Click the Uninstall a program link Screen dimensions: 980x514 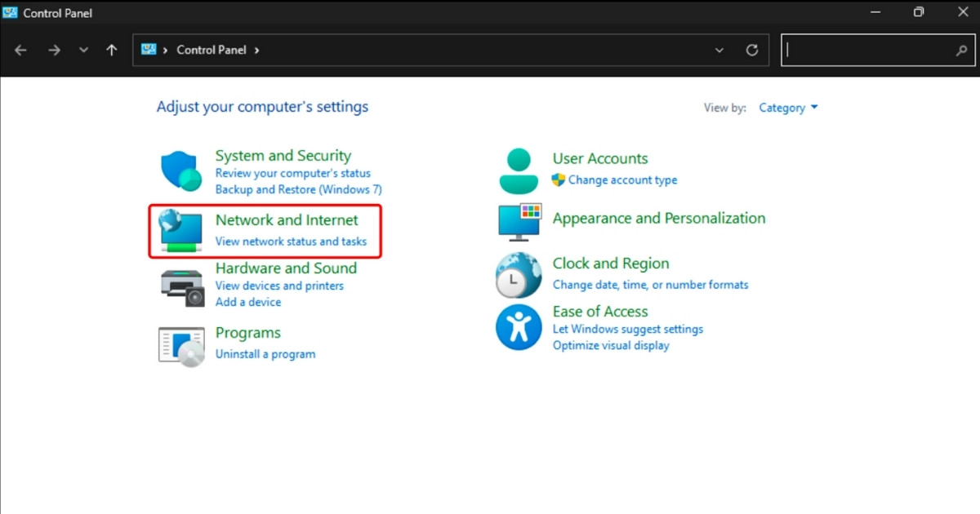pos(265,354)
